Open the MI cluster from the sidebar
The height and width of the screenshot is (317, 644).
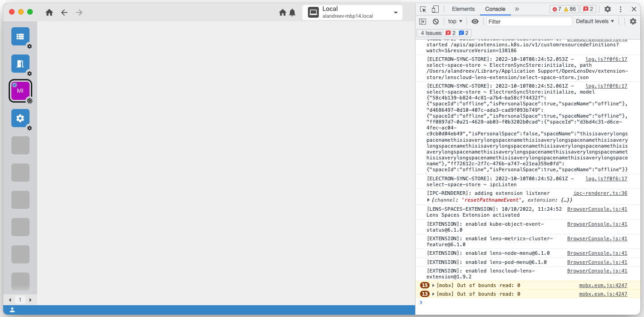[x=20, y=90]
